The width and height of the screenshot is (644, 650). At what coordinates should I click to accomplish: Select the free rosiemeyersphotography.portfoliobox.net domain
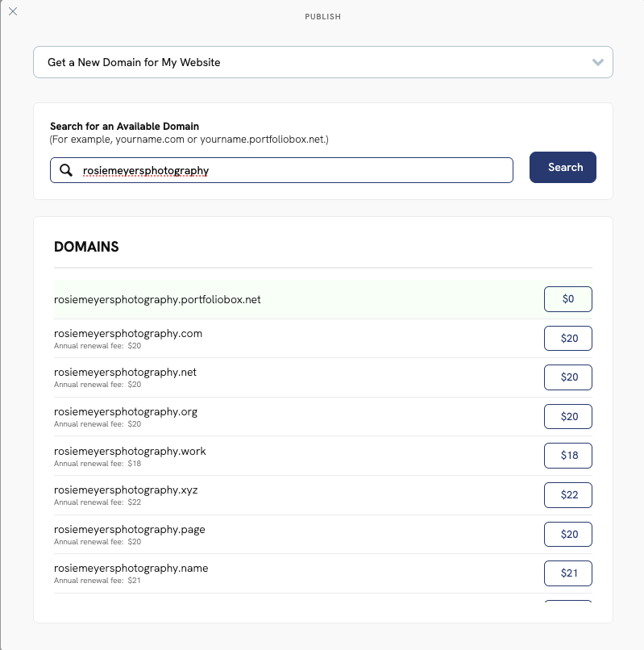(567, 298)
